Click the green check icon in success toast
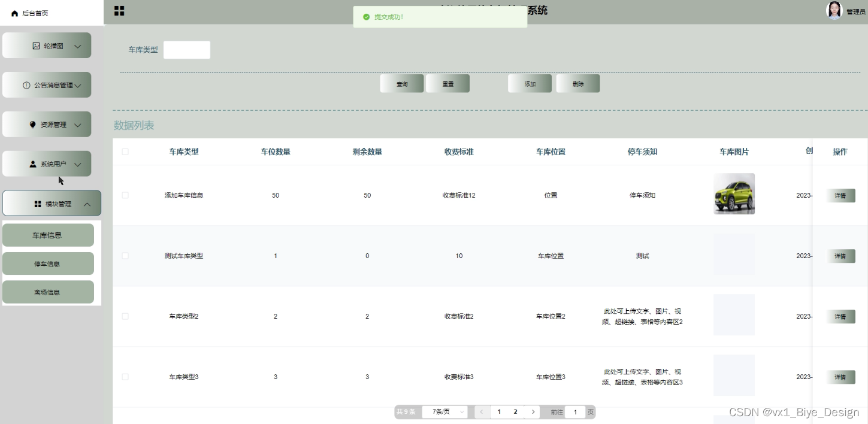Screen dimensions: 868x424 (367, 17)
